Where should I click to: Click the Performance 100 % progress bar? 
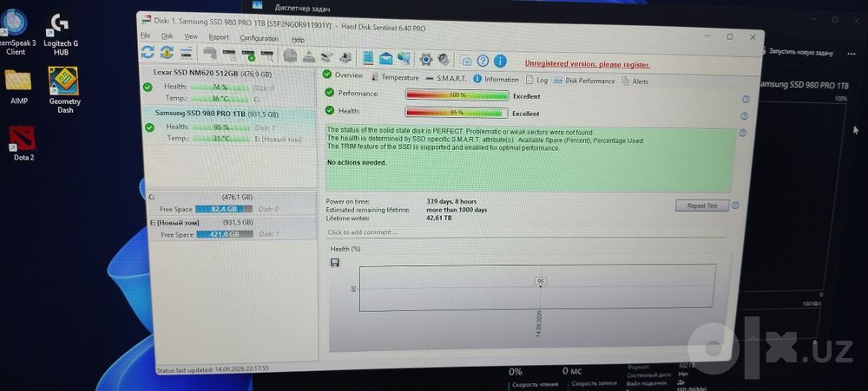[457, 95]
